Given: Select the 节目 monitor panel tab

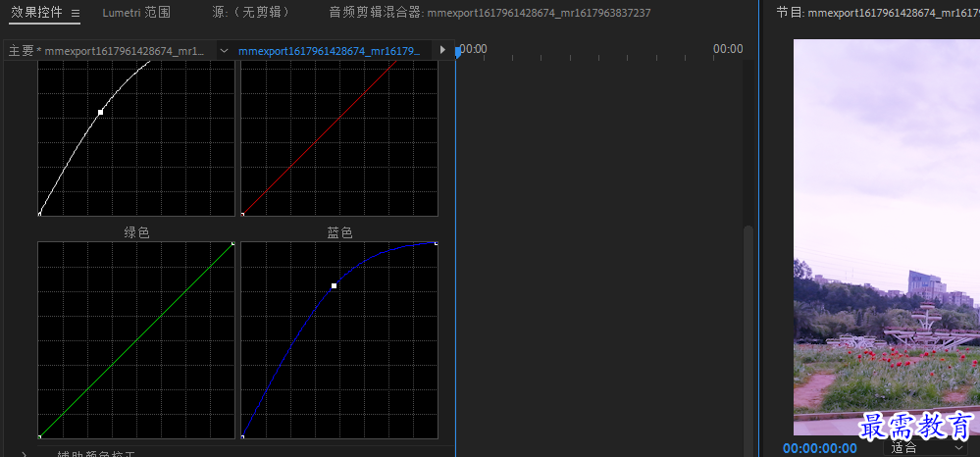Looking at the screenshot, I should click(878, 13).
